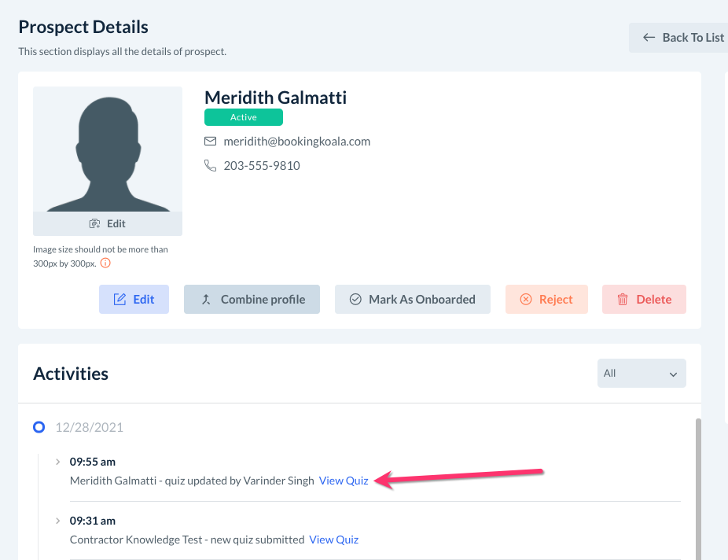Expand the 09:31 am activity entry
This screenshot has height=560, width=728.
pos(58,521)
